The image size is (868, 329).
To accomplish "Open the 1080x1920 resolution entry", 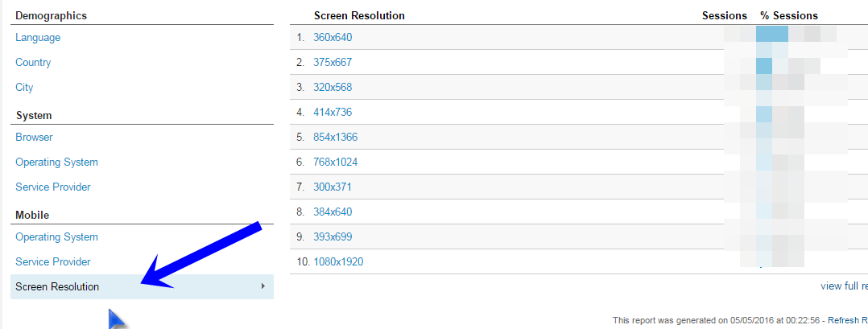I will point(338,261).
